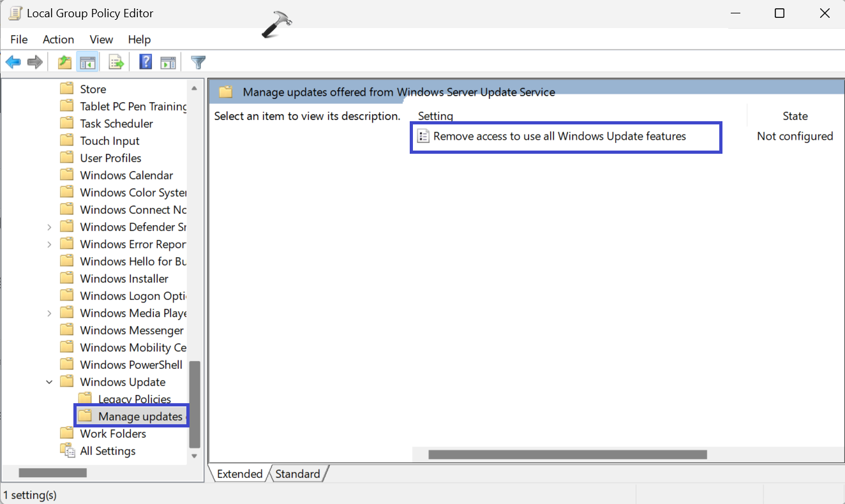Viewport: 845px width, 504px height.
Task: Click the tree pane vertical scrollbar thumb
Action: (x=195, y=404)
